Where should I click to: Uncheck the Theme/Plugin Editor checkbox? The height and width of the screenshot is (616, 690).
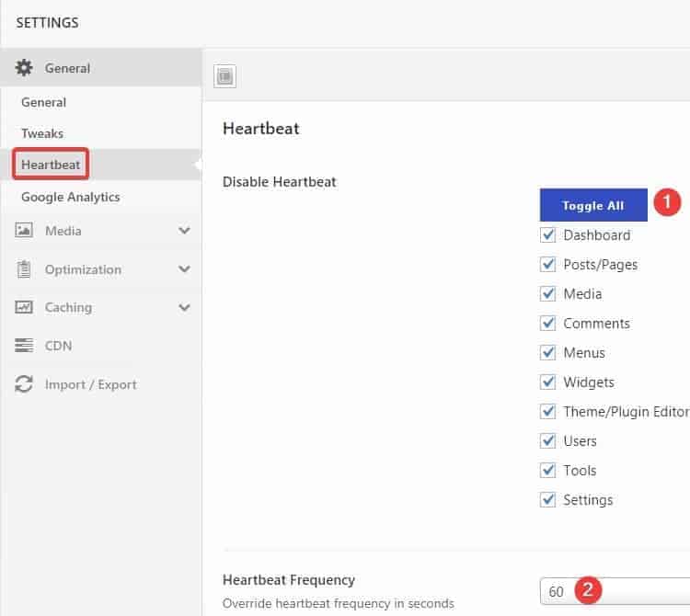click(x=548, y=412)
